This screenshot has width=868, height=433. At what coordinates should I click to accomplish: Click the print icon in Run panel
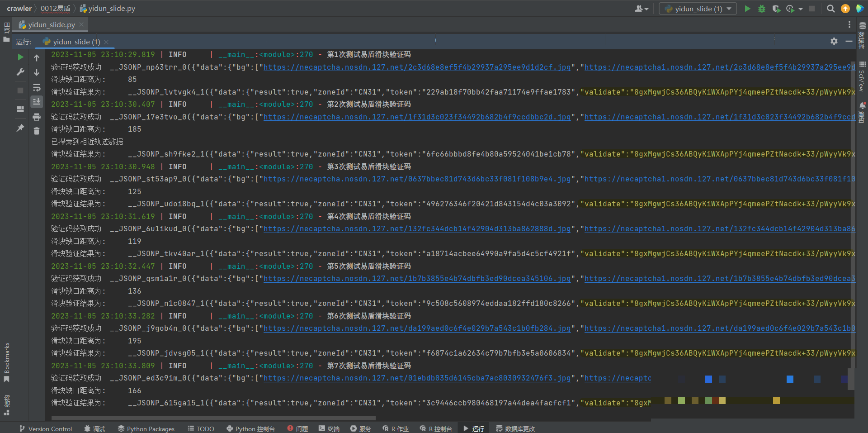pyautogui.click(x=37, y=117)
